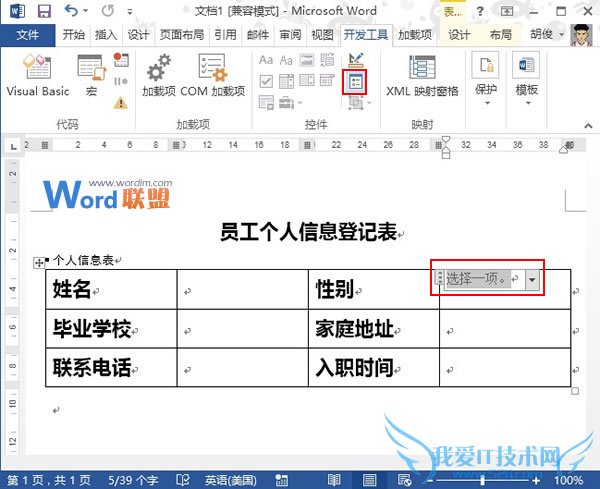Switch to Print Layout view
The image size is (600, 489).
click(x=369, y=480)
